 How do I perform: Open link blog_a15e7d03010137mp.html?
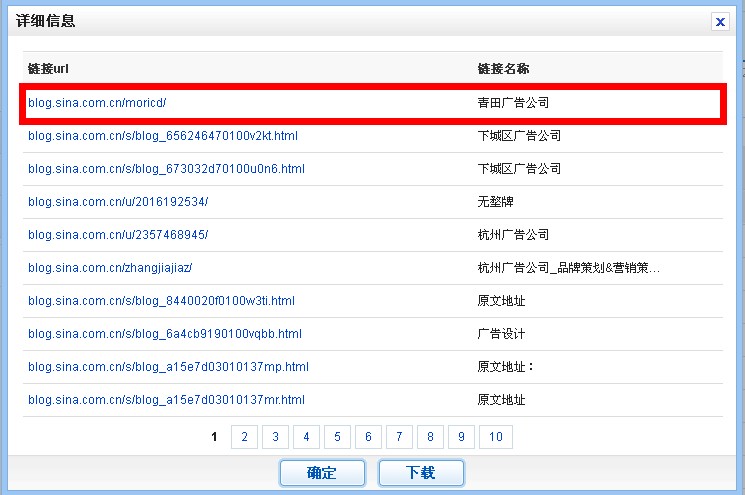click(x=168, y=367)
